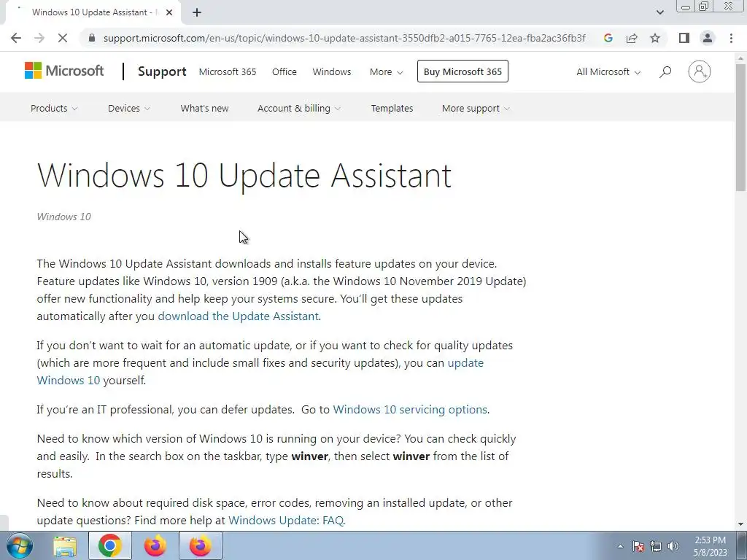Open the What's new menu item
747x560 pixels.
coord(204,108)
